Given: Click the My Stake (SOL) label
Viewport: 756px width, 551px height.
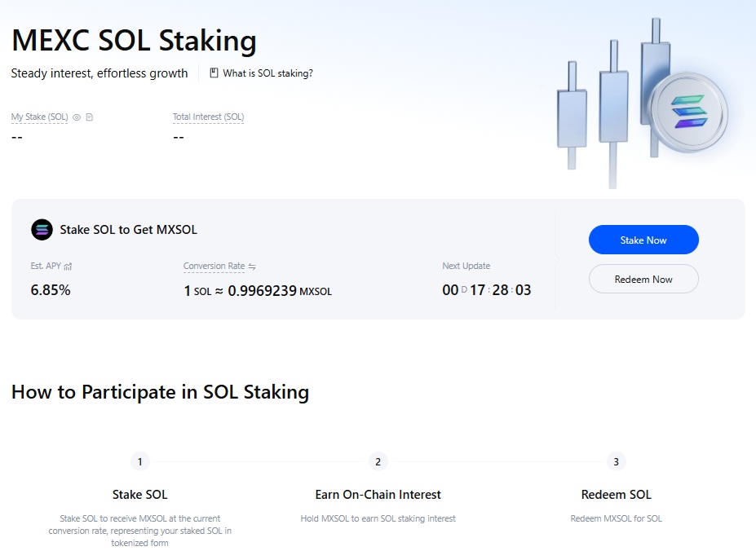Looking at the screenshot, I should tap(39, 117).
